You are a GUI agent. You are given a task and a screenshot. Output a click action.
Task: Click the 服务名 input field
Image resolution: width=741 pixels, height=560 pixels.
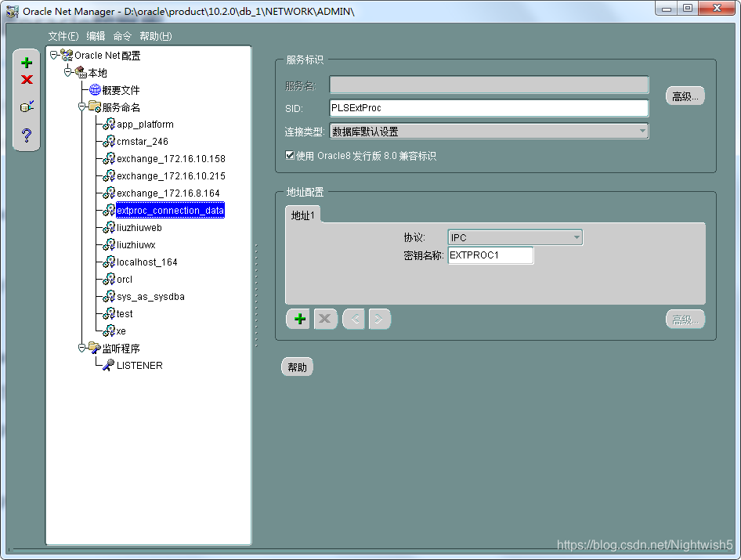pos(489,85)
